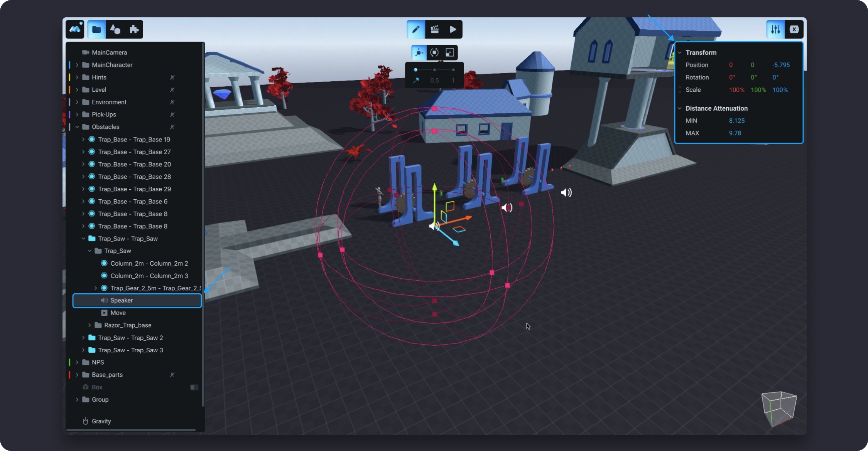
Task: Toggle Hints folder lock icon
Action: [172, 77]
